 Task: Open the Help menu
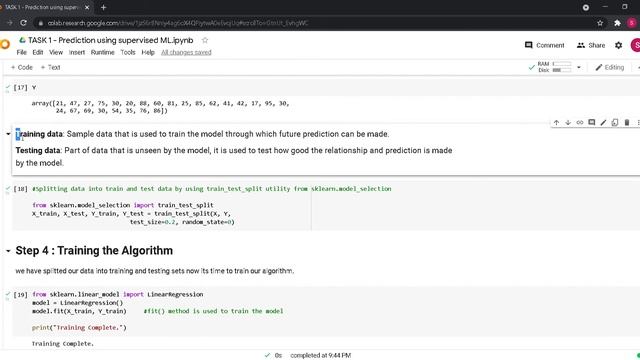pos(148,52)
